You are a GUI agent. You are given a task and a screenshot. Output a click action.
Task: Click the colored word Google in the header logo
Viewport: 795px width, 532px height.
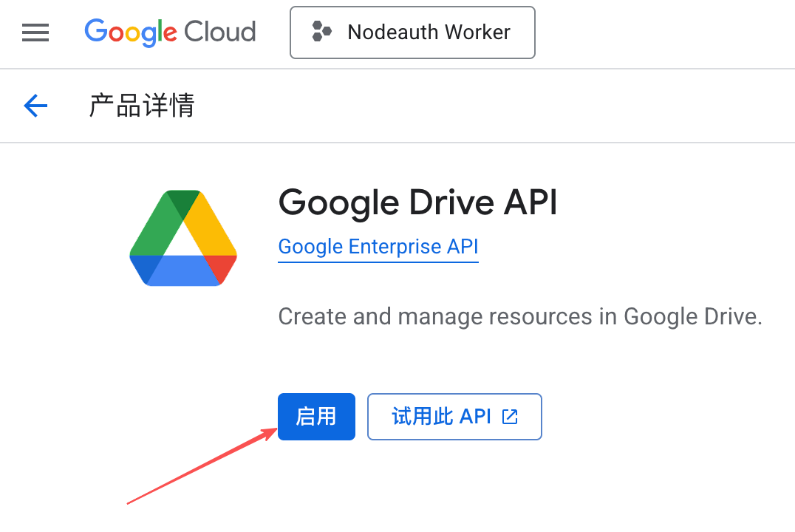pyautogui.click(x=131, y=33)
